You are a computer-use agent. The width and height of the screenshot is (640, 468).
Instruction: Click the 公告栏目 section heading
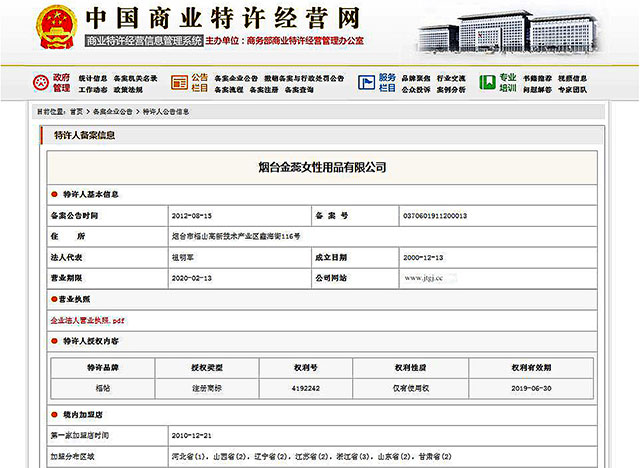click(200, 83)
